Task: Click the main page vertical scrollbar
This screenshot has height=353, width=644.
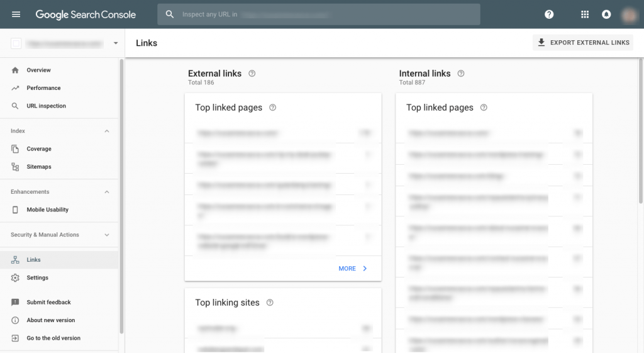Action: (641, 131)
